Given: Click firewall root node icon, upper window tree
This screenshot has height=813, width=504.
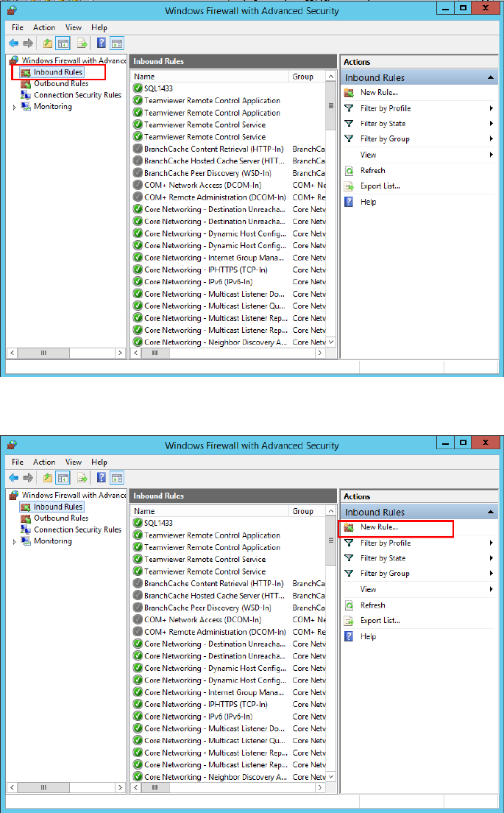Looking at the screenshot, I should 14,60.
